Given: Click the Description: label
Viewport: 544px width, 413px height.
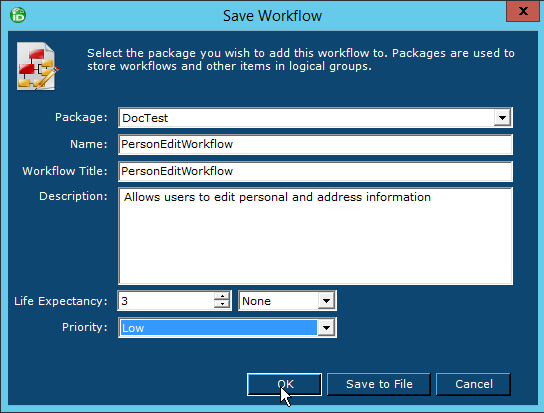Looking at the screenshot, I should (73, 196).
